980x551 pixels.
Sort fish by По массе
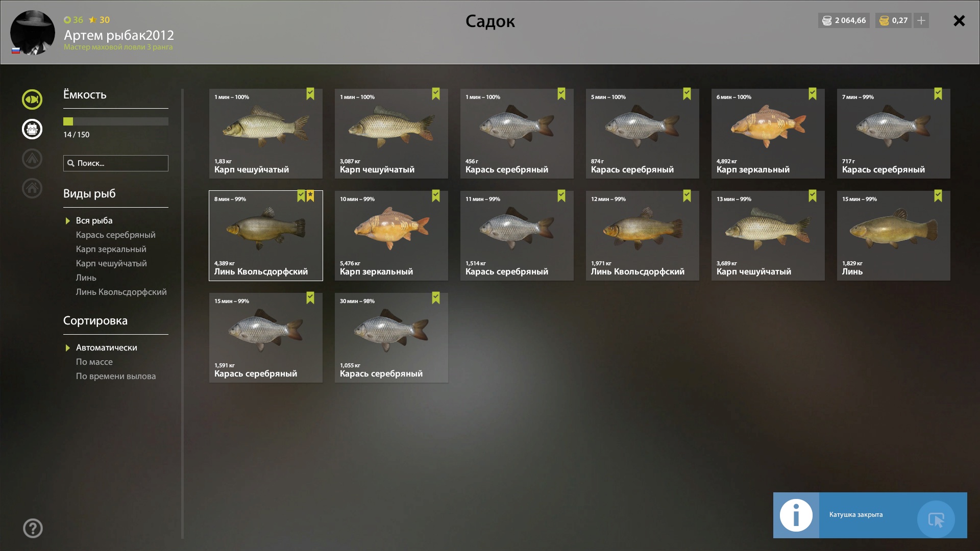pos(94,362)
